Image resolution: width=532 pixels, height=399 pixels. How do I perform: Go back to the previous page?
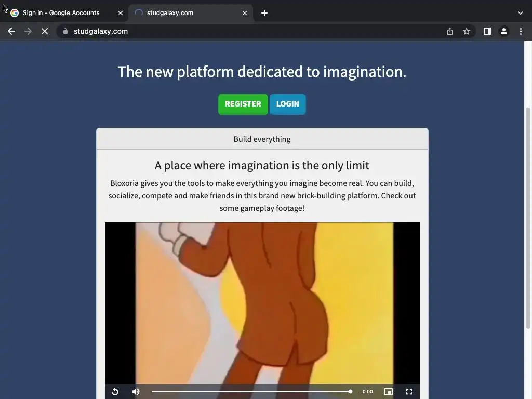click(x=11, y=31)
